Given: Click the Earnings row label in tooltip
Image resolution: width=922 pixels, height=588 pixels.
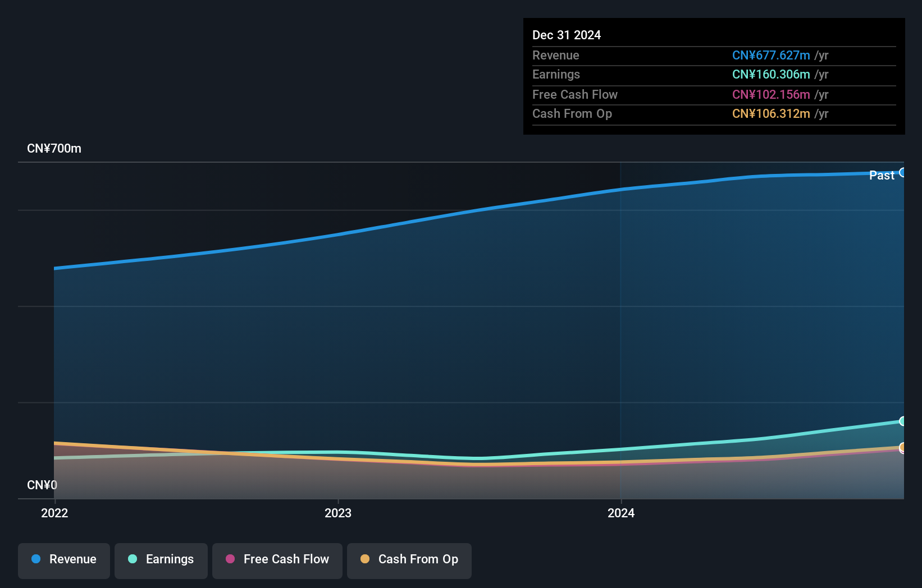Looking at the screenshot, I should tap(556, 74).
